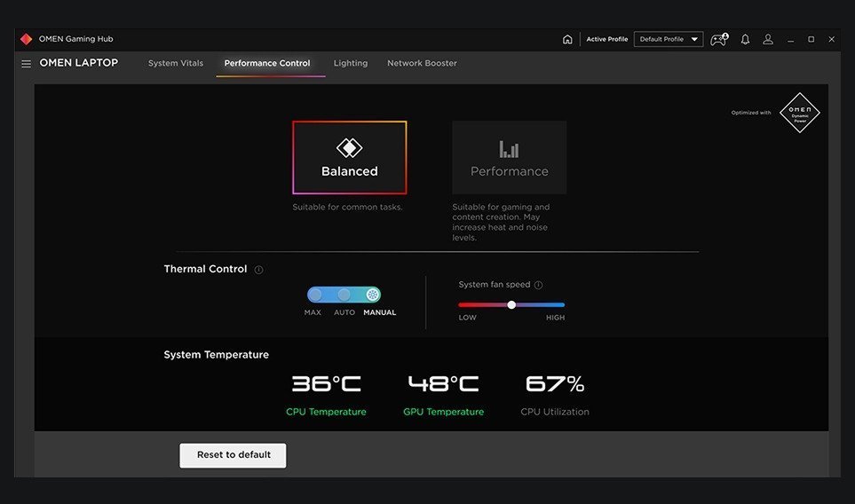Viewport: 855px width, 504px height.
Task: Select the Balanced power mode tile
Action: pyautogui.click(x=350, y=157)
